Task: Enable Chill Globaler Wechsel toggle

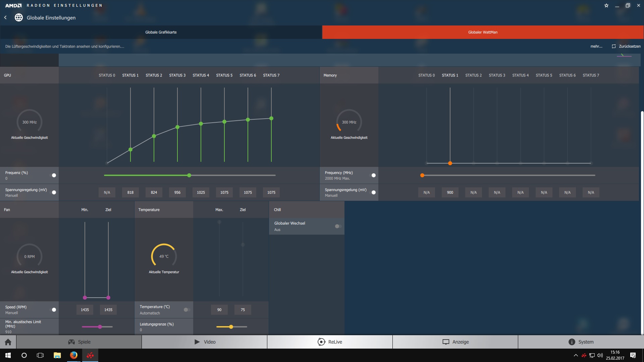Action: point(338,226)
